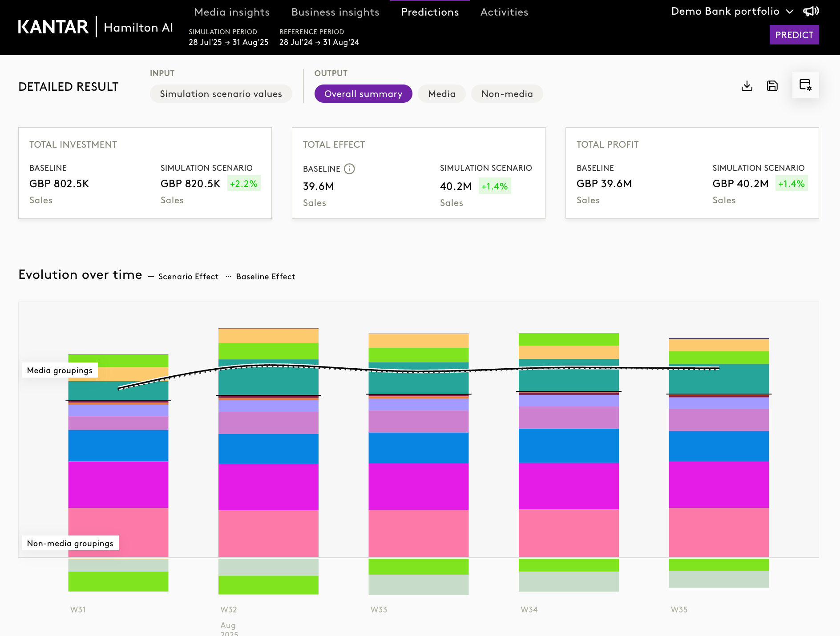Click the W34 axis label
This screenshot has height=636, width=840.
point(529,609)
